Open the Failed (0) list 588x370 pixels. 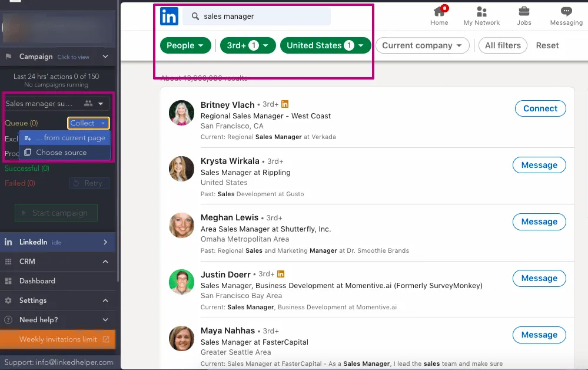click(x=20, y=183)
